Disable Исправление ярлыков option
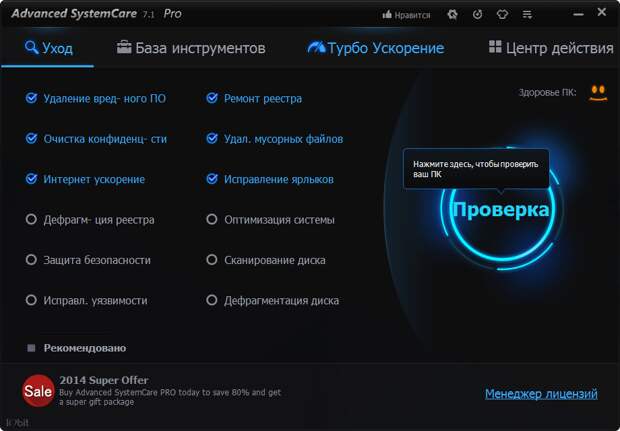The width and height of the screenshot is (620, 431). 212,179
